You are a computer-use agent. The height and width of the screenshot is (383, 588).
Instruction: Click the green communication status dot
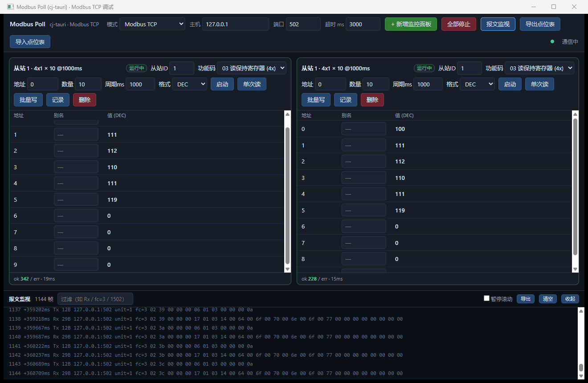552,41
